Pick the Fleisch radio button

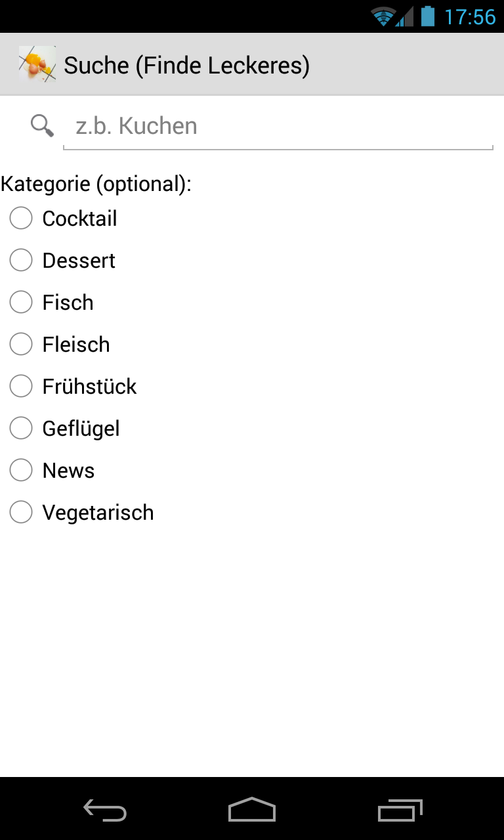coord(21,345)
